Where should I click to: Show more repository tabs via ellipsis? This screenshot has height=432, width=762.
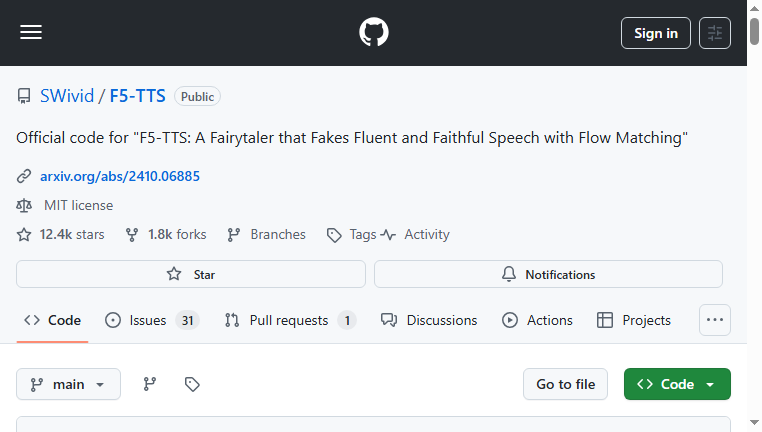pos(714,320)
